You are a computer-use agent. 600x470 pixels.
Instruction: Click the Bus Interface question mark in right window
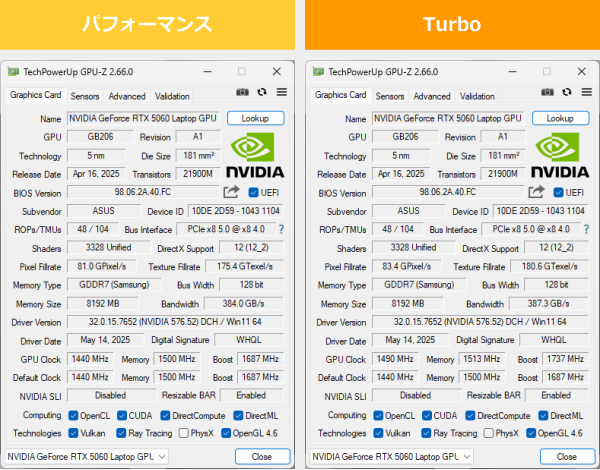[585, 230]
